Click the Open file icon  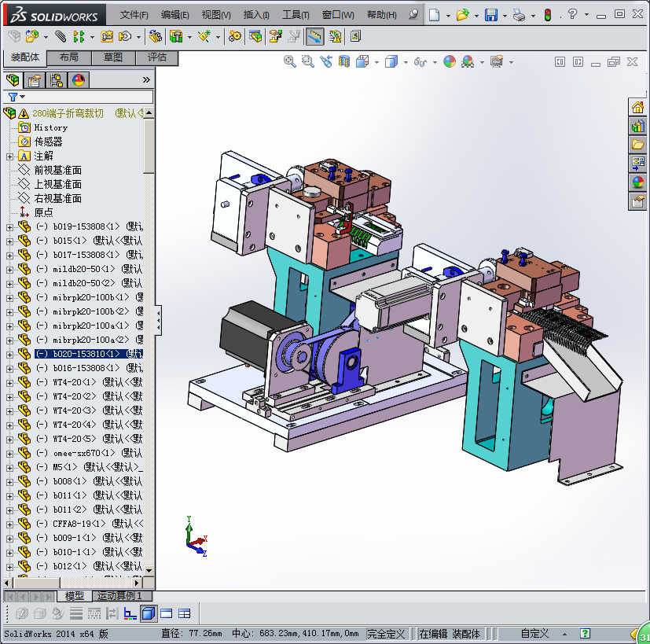(462, 15)
